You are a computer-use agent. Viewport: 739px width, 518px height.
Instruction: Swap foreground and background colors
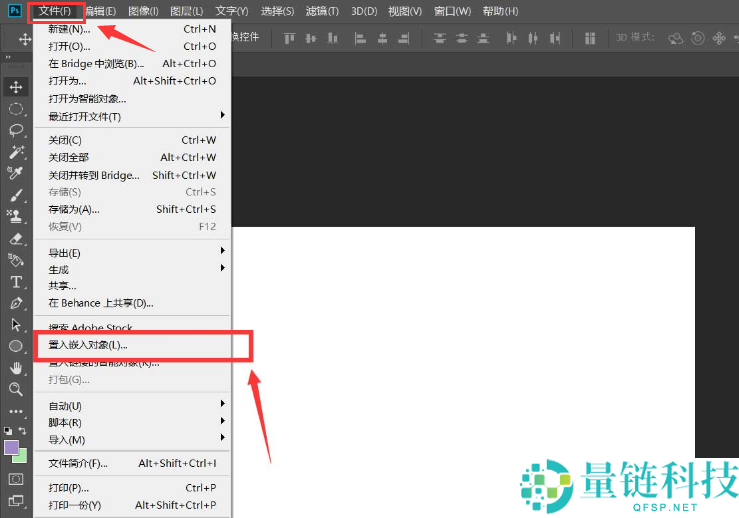[x=24, y=431]
